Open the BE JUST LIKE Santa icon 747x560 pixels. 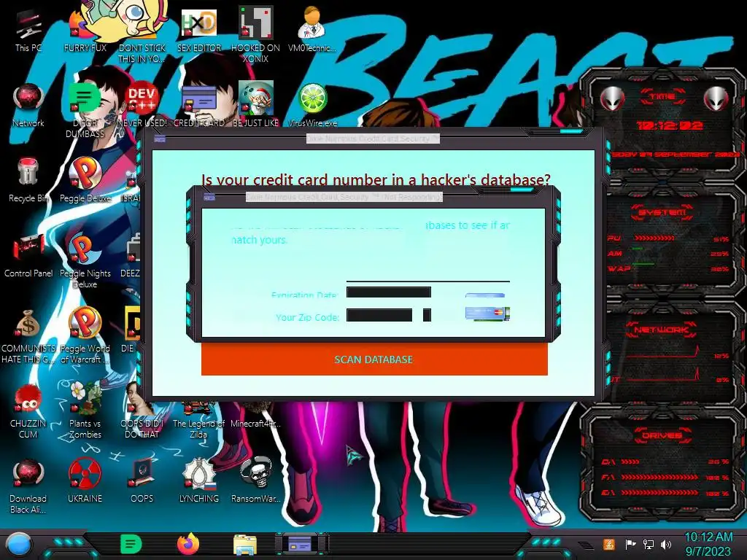pyautogui.click(x=255, y=104)
